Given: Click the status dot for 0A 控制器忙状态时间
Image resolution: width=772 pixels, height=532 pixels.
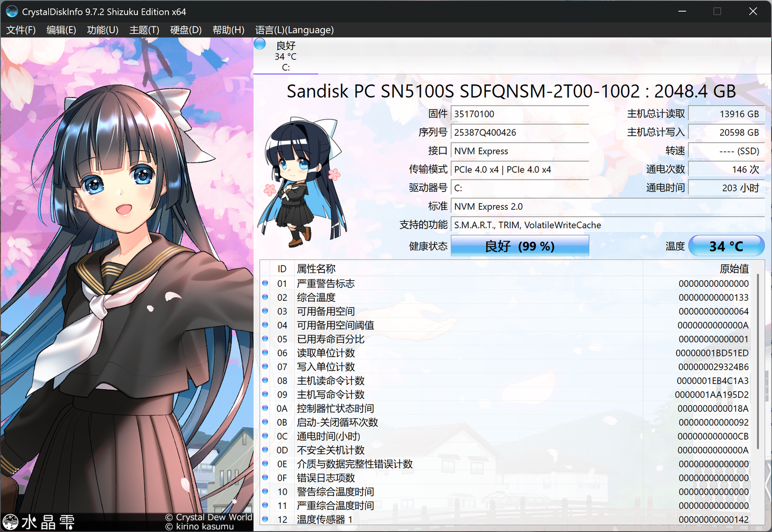Looking at the screenshot, I should pos(265,408).
